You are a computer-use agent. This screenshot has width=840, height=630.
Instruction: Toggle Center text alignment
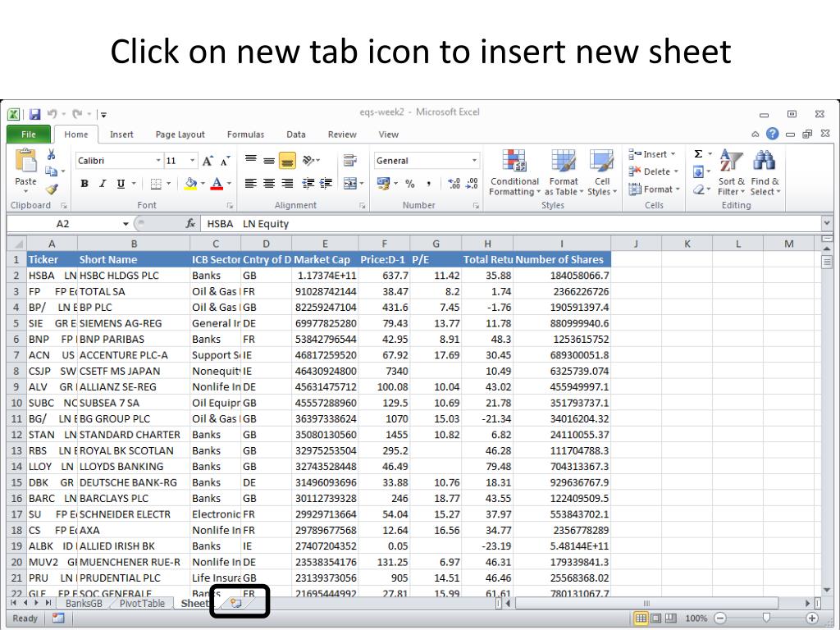(x=269, y=184)
